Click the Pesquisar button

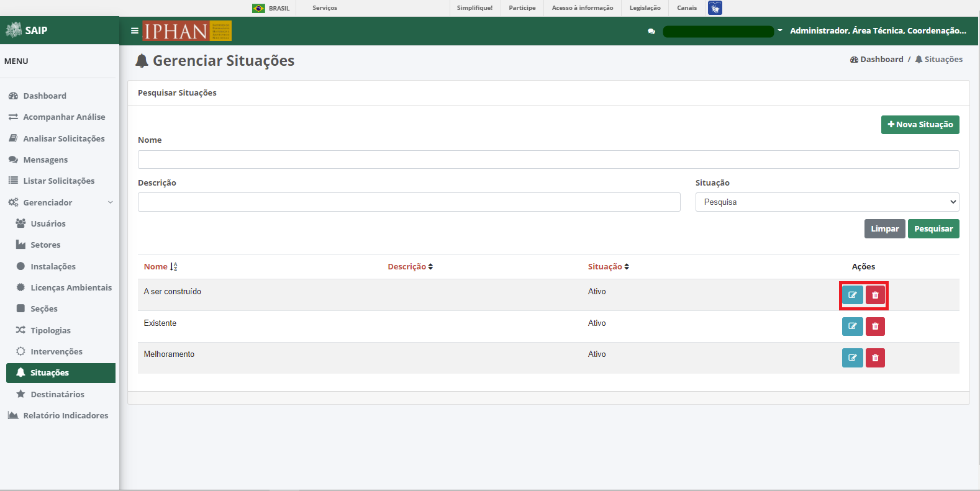[x=933, y=229]
